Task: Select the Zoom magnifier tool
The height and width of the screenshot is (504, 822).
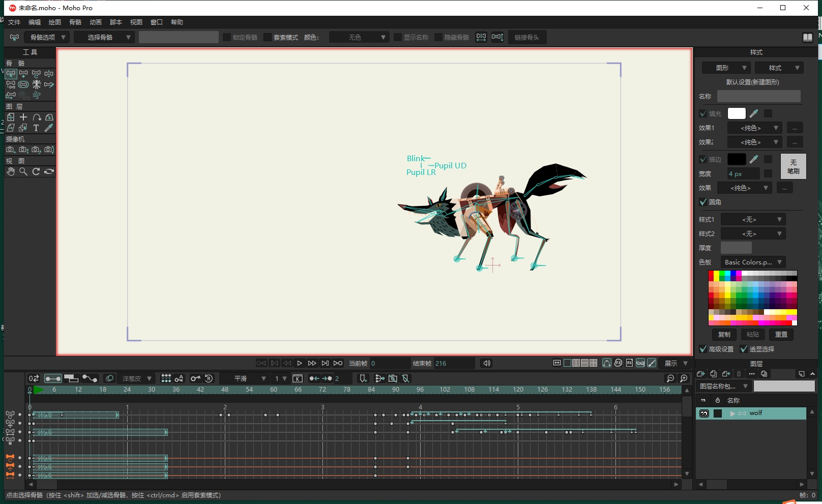Action: tap(23, 172)
